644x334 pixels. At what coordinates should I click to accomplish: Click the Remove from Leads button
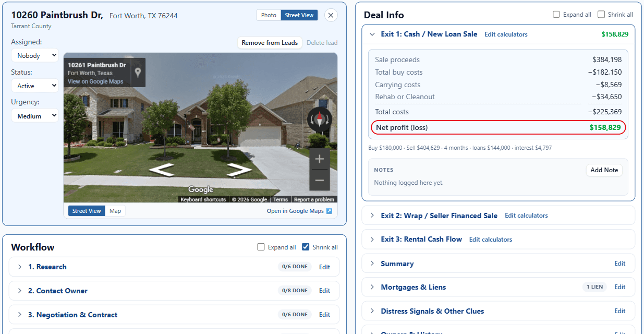(270, 43)
